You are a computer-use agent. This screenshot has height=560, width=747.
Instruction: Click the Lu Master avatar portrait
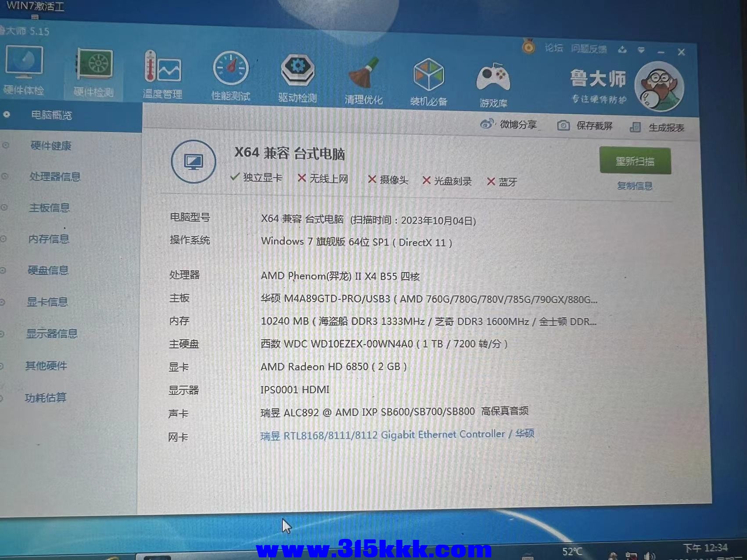(x=659, y=86)
